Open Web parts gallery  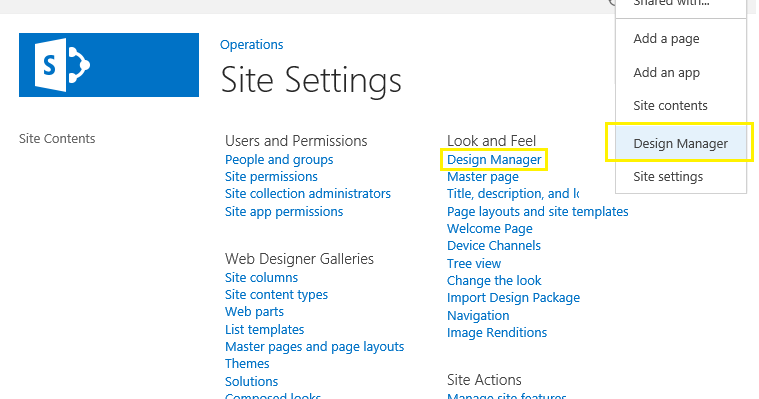(x=254, y=312)
